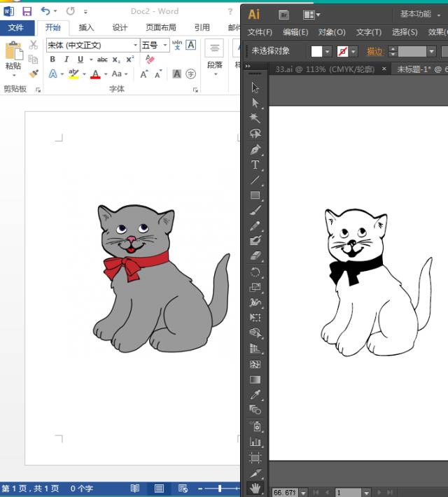Pick the Magic Wand tool

[x=255, y=118]
